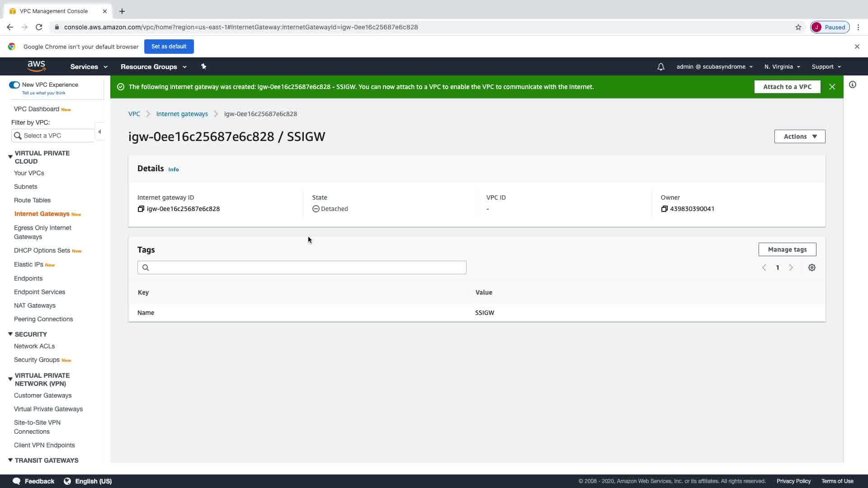The height and width of the screenshot is (488, 868).
Task: Click the Attach to a VPC button
Action: click(787, 87)
